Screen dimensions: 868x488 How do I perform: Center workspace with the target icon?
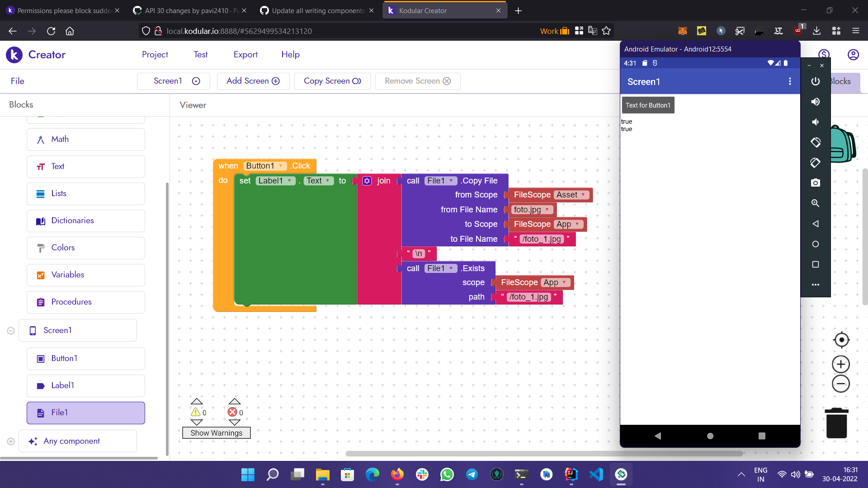click(x=841, y=340)
